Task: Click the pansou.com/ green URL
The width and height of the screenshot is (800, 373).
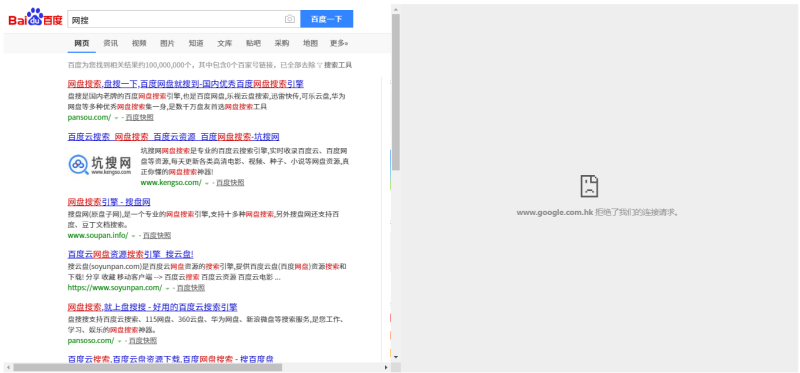Action: pyautogui.click(x=89, y=117)
